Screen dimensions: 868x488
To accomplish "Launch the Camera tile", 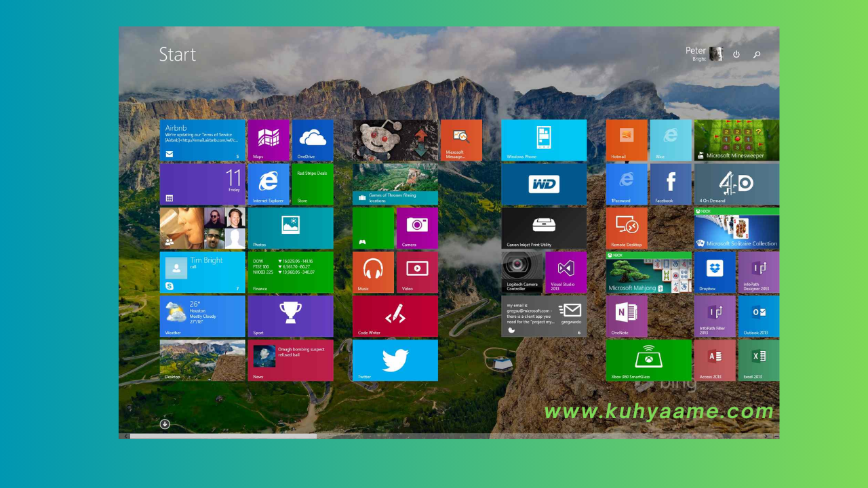I will 417,228.
